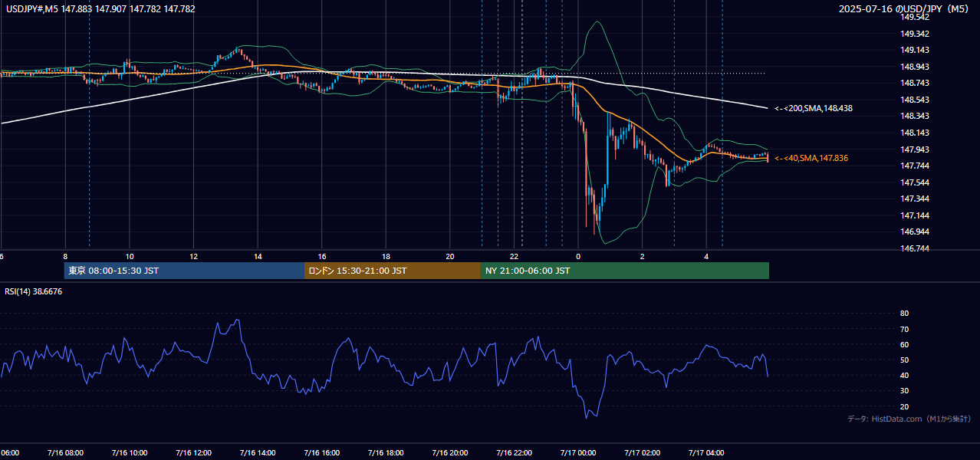The width and height of the screenshot is (980, 460).
Task: Select the 7/17 04:00 date label
Action: 706,452
